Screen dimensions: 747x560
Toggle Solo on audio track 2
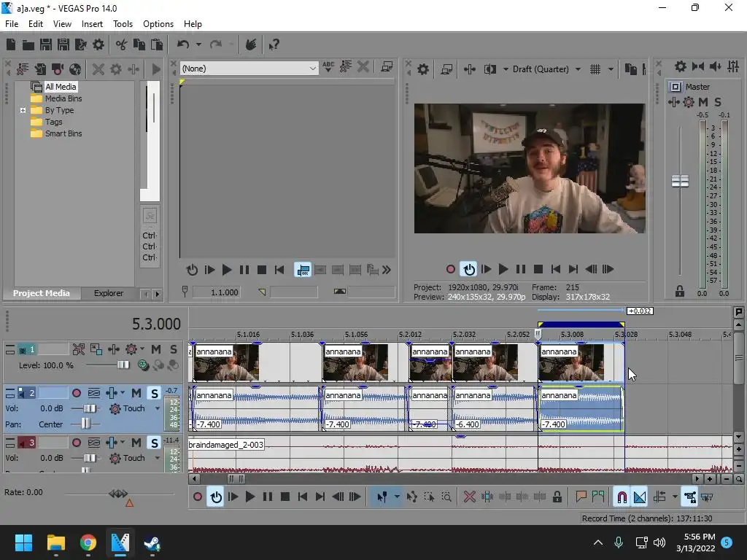pyautogui.click(x=154, y=394)
